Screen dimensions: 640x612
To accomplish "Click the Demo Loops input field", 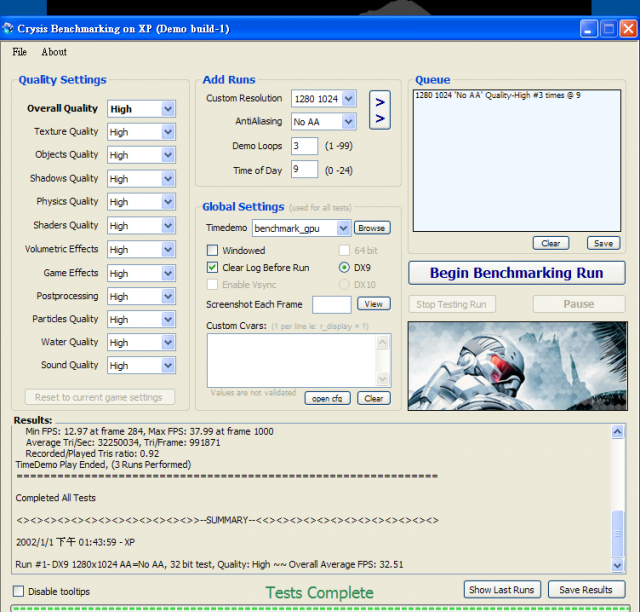I will 304,146.
